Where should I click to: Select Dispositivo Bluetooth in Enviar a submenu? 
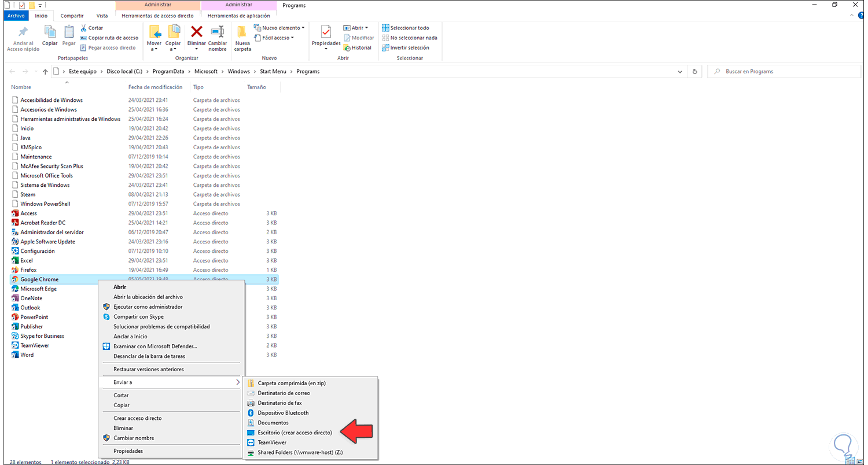tap(283, 413)
